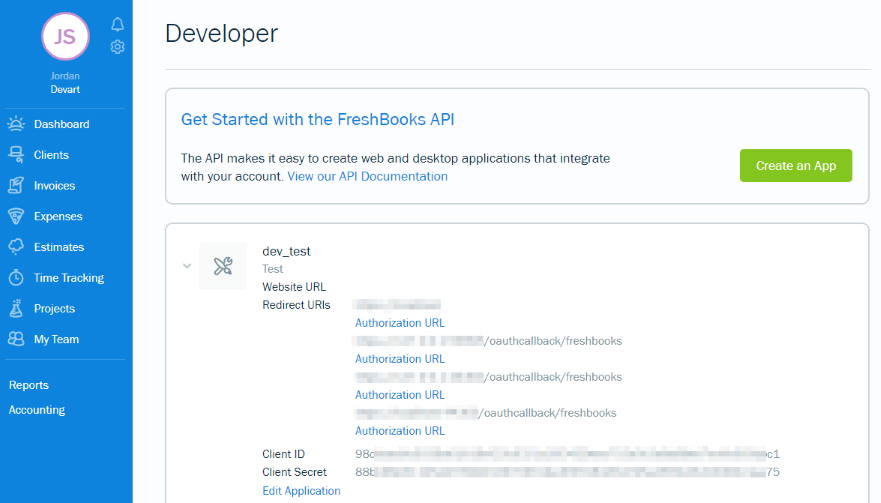This screenshot has height=503, width=881.
Task: Click the dev_test application name
Action: [x=286, y=251]
